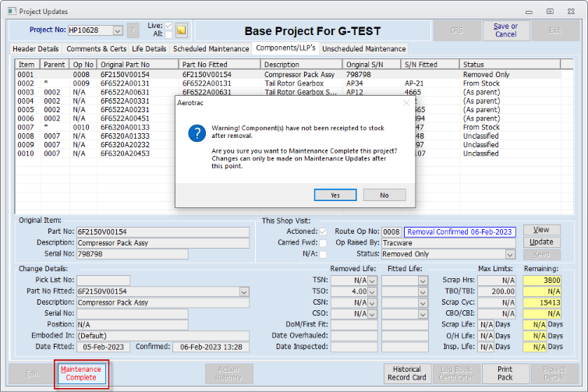
Task: Switch to the Comments & Certs tab
Action: pyautogui.click(x=97, y=49)
